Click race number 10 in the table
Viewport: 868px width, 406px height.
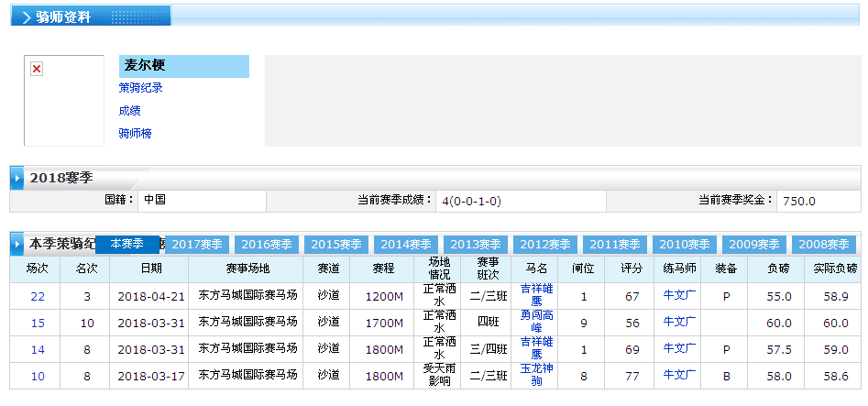click(38, 376)
